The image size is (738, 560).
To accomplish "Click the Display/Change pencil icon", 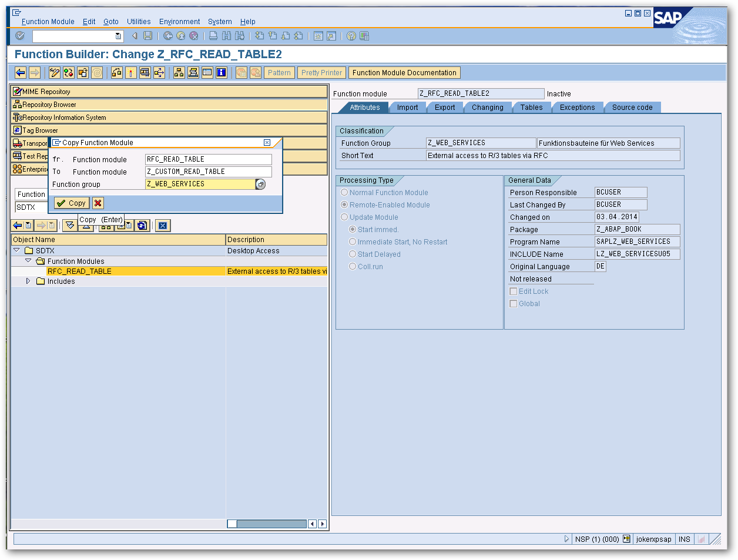I will [x=55, y=73].
